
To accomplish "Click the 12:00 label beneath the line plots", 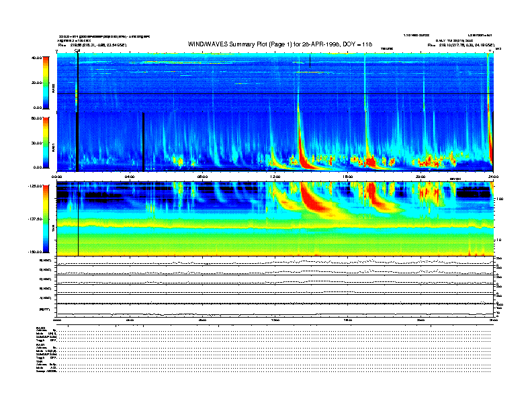I will [x=275, y=320].
